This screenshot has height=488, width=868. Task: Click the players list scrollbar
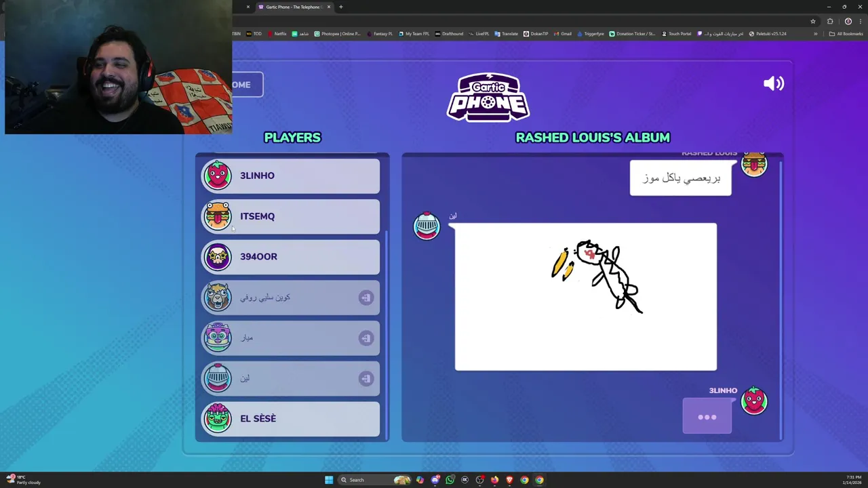click(387, 335)
